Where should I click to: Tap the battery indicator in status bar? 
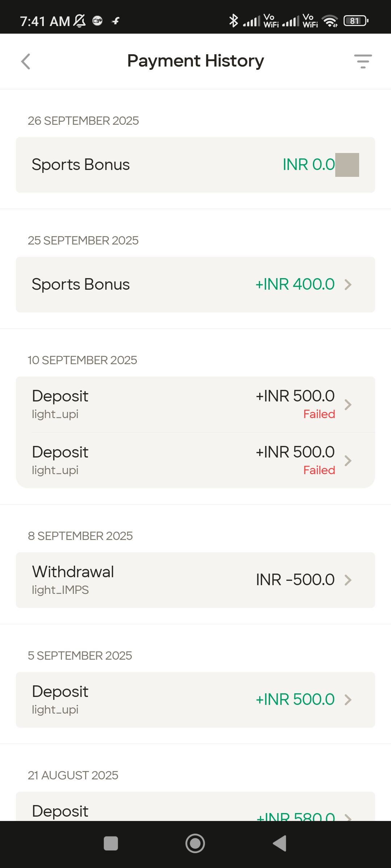point(356,21)
